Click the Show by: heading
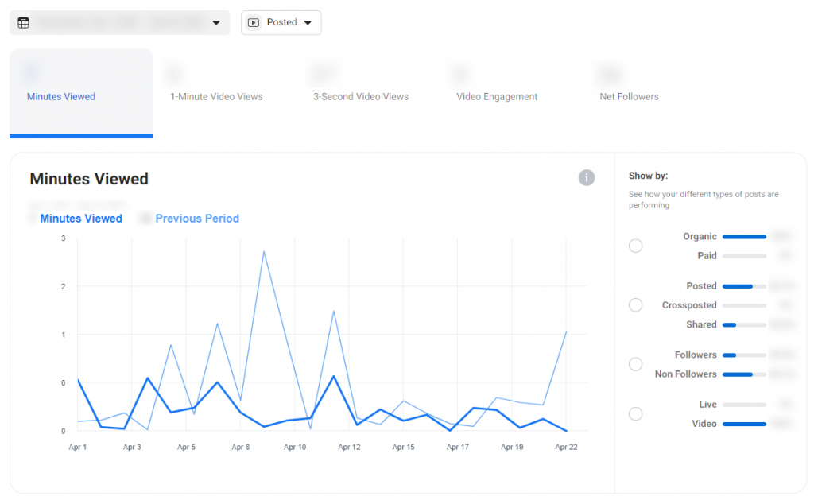This screenshot has width=814, height=504. (x=649, y=176)
